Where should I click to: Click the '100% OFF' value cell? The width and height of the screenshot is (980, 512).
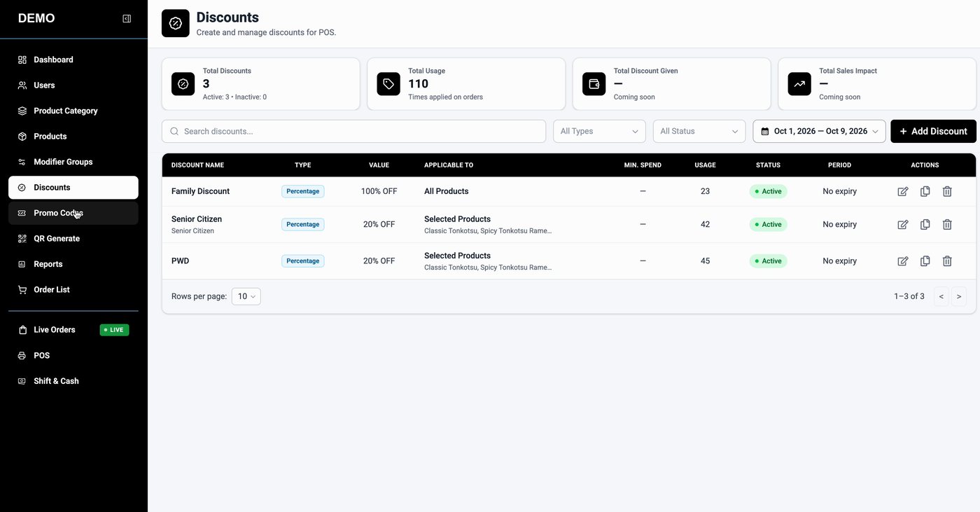point(379,191)
